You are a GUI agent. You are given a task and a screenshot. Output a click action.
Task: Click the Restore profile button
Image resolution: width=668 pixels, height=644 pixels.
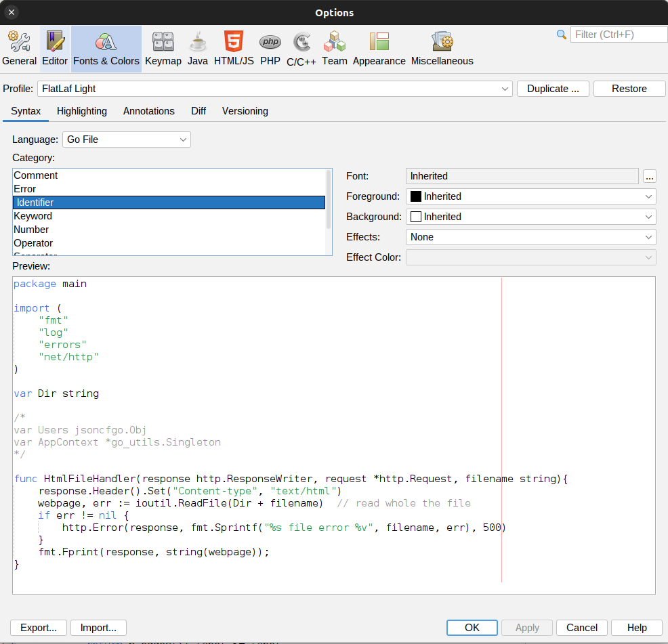pyautogui.click(x=629, y=89)
